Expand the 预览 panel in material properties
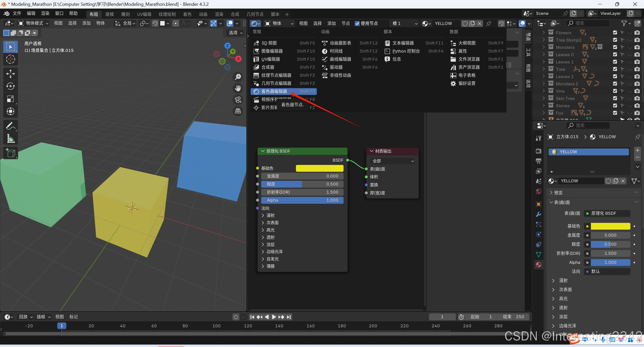 click(558, 193)
